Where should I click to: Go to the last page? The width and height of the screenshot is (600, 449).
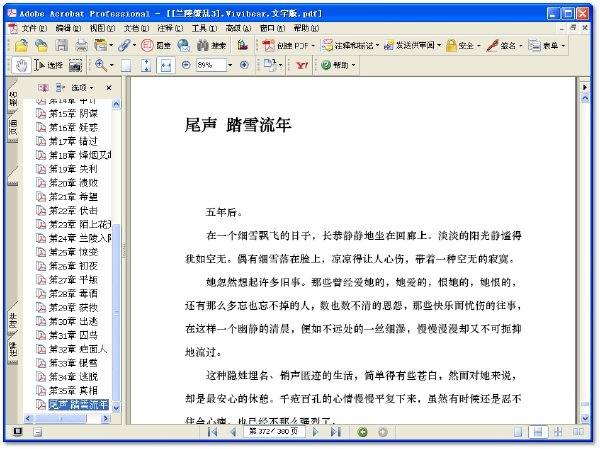point(336,432)
